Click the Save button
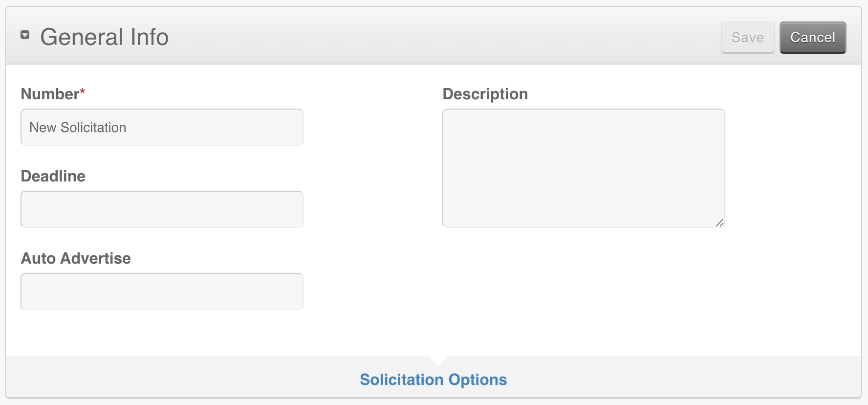Image resolution: width=868 pixels, height=405 pixels. pos(747,37)
